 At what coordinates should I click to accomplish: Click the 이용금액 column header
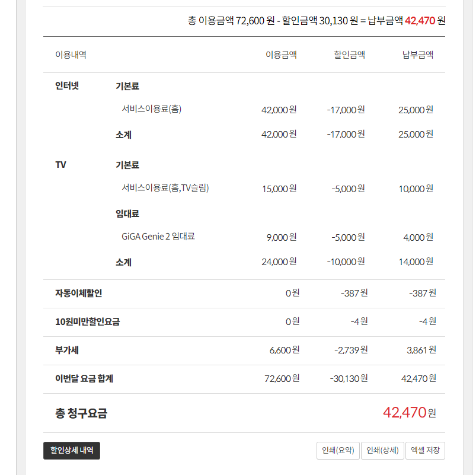pyautogui.click(x=281, y=55)
